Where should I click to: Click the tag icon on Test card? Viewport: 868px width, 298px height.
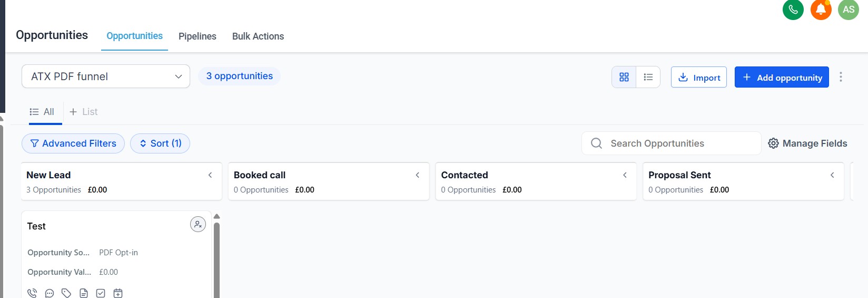tap(66, 293)
